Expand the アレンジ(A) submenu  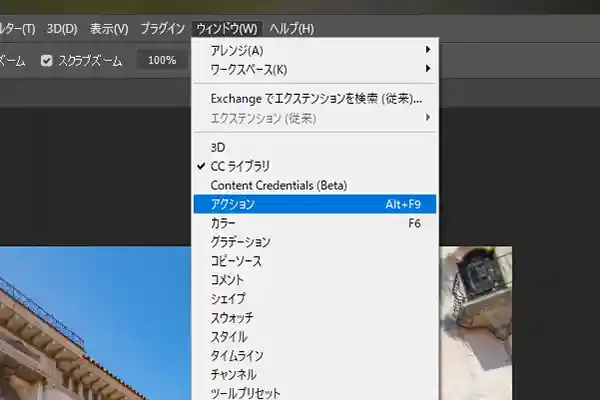[315, 50]
